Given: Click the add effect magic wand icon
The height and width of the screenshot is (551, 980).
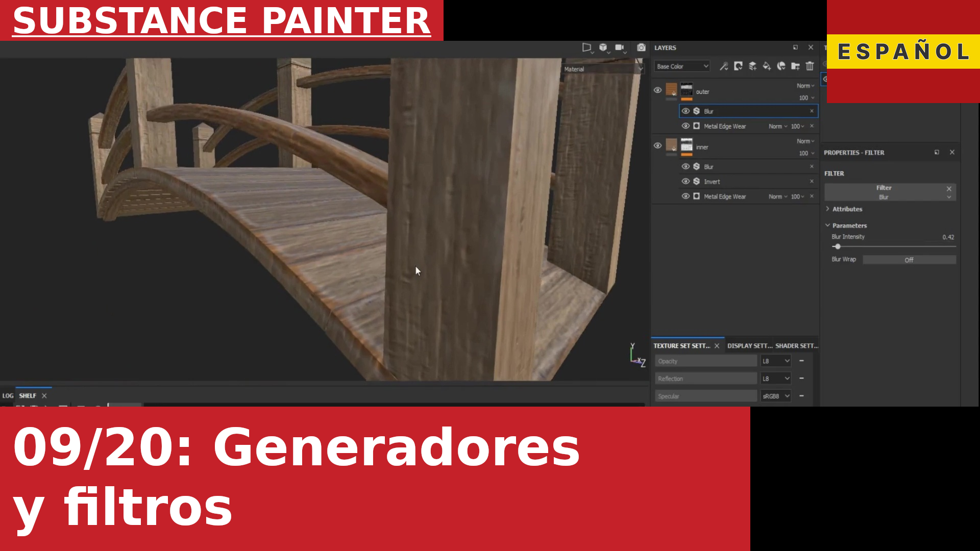Looking at the screenshot, I should (x=724, y=66).
